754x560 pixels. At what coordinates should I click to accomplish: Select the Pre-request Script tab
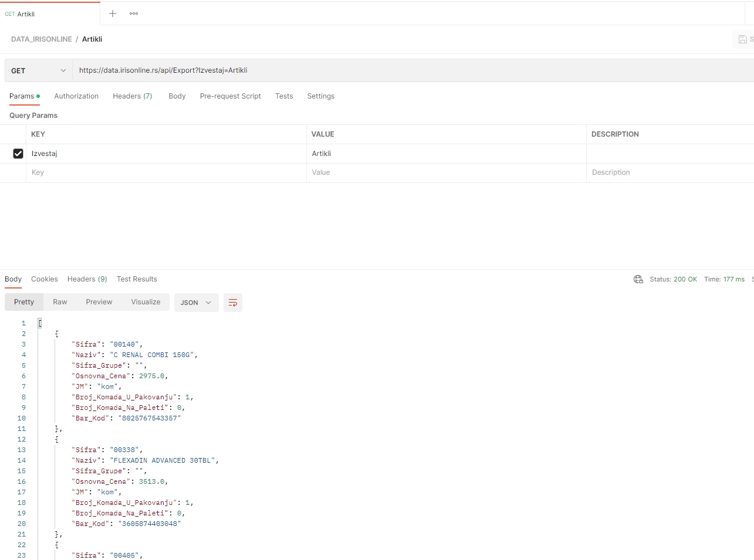point(230,96)
